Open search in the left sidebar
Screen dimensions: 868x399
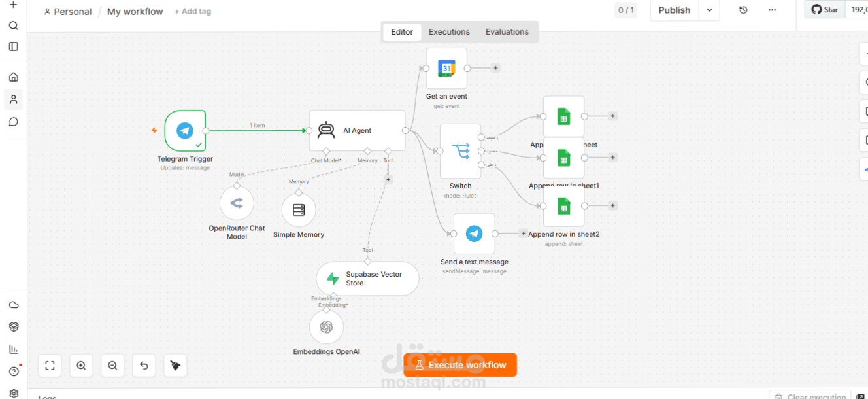[13, 26]
